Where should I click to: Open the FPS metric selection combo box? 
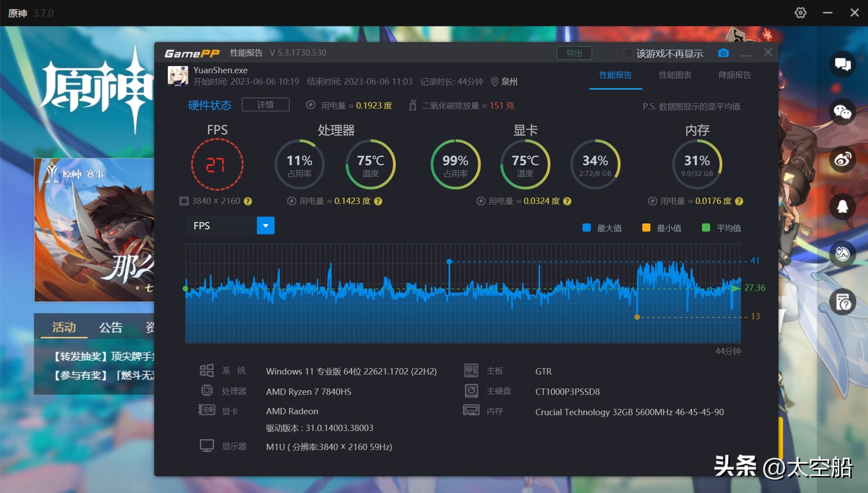pyautogui.click(x=222, y=226)
